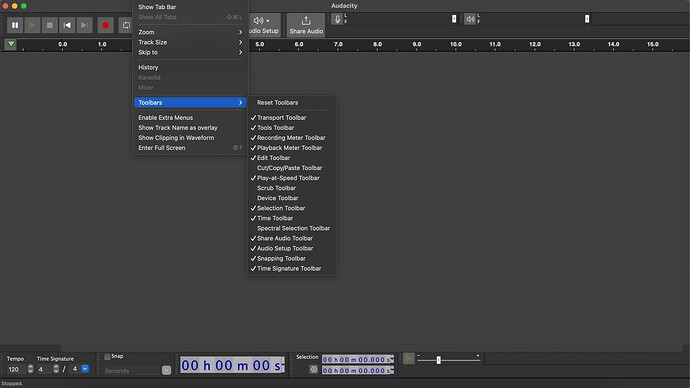Click the recording level slider handle
The image size is (690, 388).
(x=454, y=19)
